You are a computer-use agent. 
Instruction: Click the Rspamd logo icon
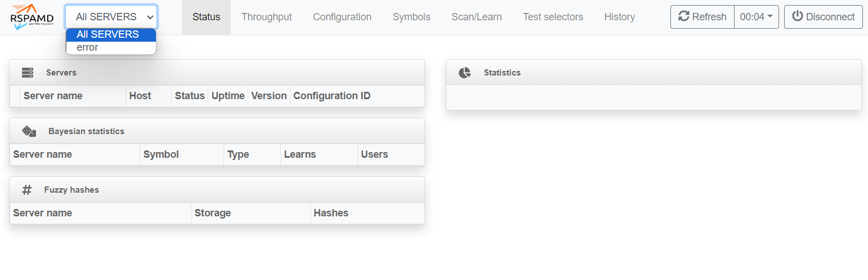click(32, 17)
